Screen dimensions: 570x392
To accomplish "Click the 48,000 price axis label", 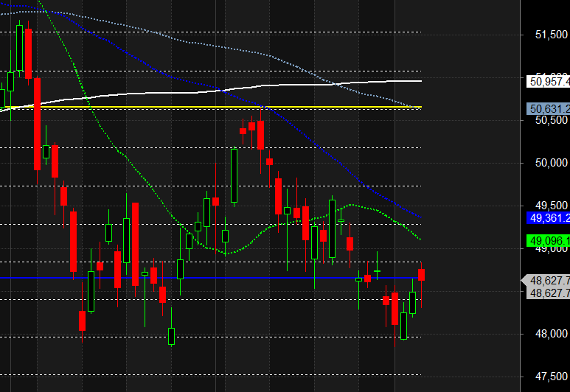I will tap(552, 334).
